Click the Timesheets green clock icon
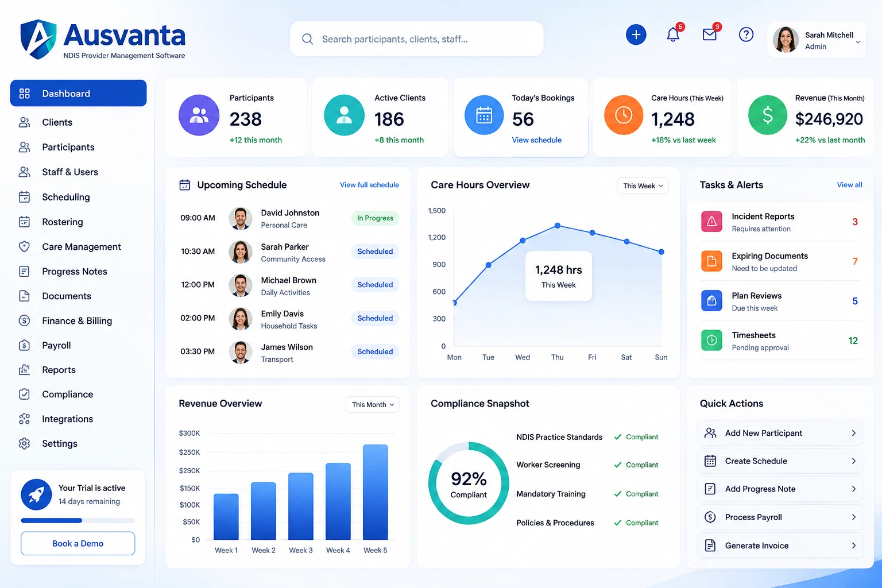 click(711, 341)
